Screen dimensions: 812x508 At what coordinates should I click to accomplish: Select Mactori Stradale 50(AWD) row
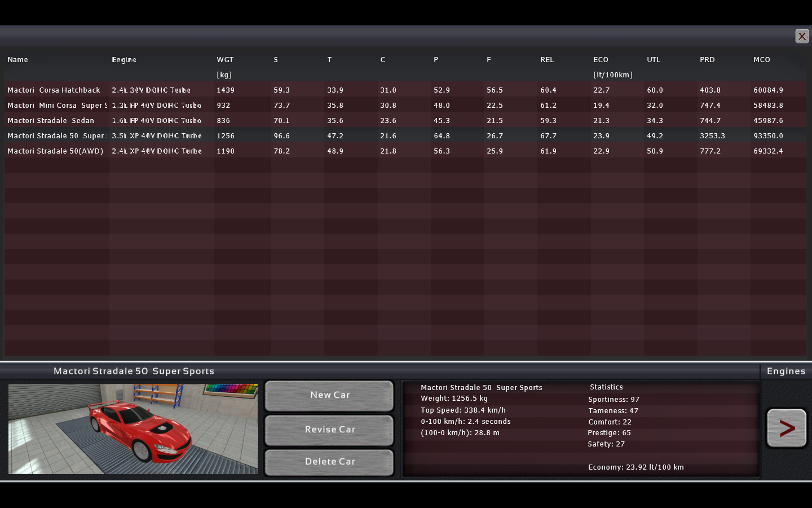(55, 151)
